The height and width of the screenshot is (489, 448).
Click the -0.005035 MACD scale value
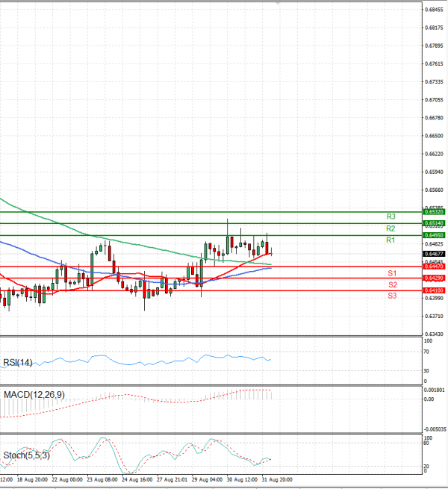click(x=435, y=430)
